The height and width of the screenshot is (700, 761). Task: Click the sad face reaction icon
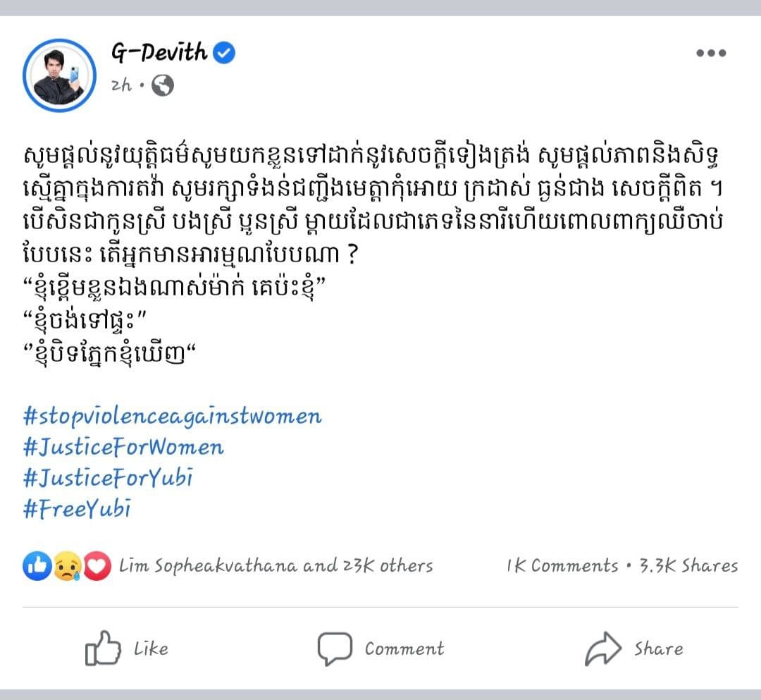[x=67, y=566]
